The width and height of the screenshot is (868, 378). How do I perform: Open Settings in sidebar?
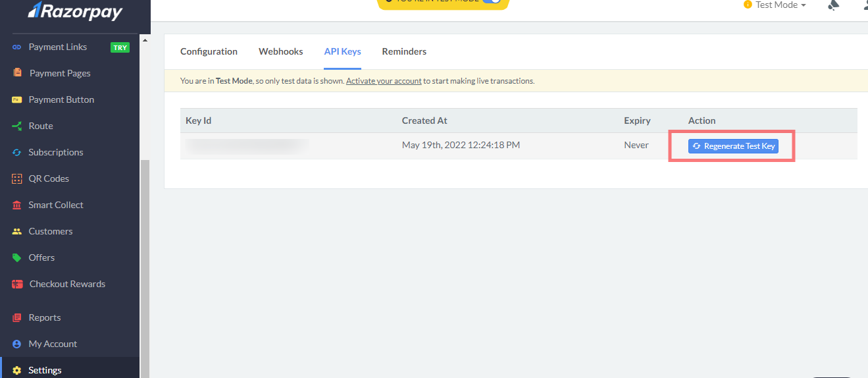point(45,370)
